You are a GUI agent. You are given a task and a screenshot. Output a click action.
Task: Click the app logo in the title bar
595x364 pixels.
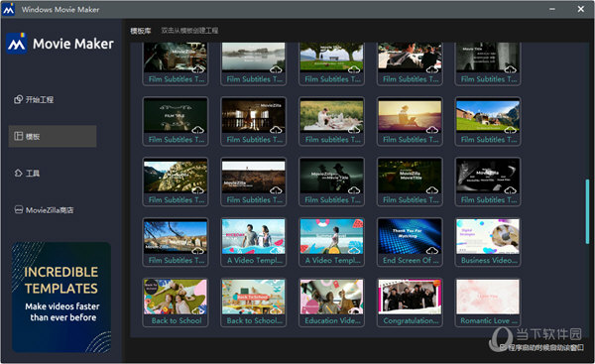coord(8,9)
